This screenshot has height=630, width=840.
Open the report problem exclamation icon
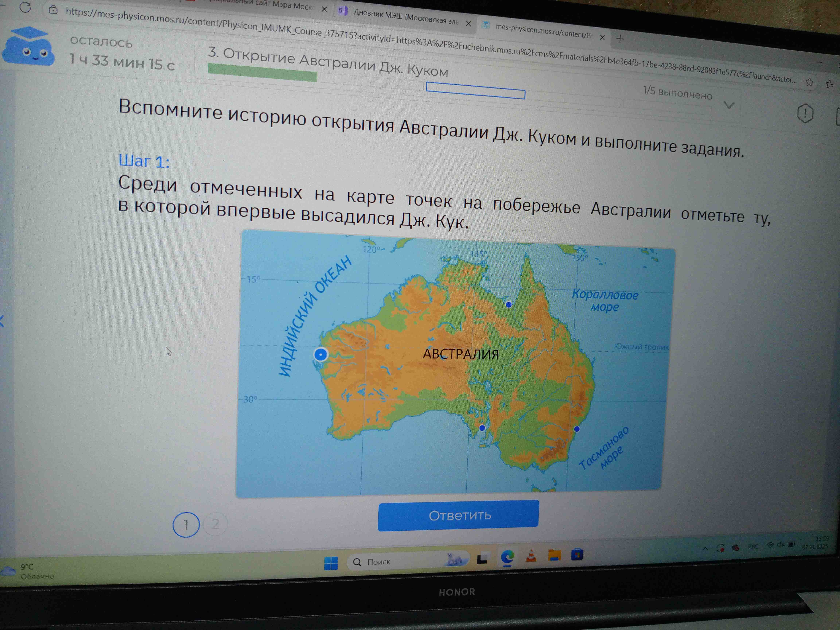pyautogui.click(x=805, y=113)
